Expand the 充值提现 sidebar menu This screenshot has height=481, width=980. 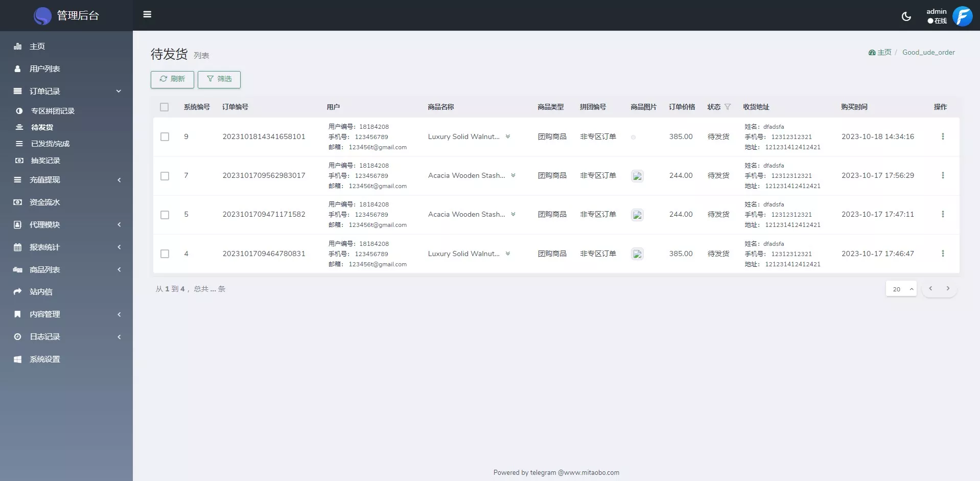66,180
